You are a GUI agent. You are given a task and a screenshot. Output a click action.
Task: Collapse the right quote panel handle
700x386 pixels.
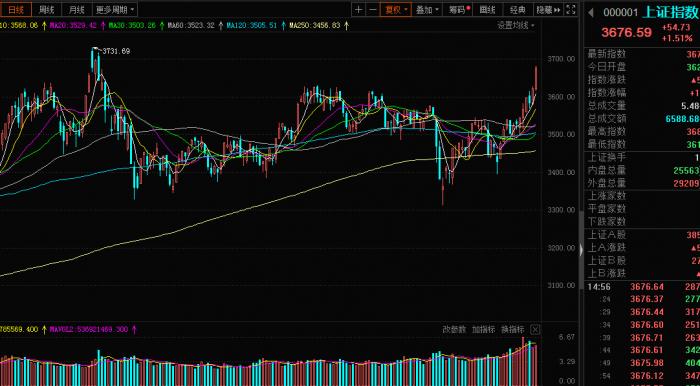coord(581,250)
